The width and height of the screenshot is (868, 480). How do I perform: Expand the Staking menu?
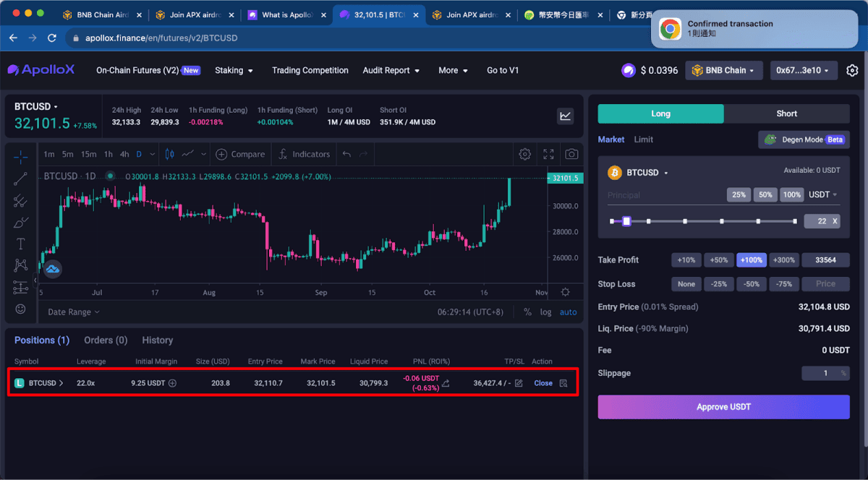click(x=234, y=70)
